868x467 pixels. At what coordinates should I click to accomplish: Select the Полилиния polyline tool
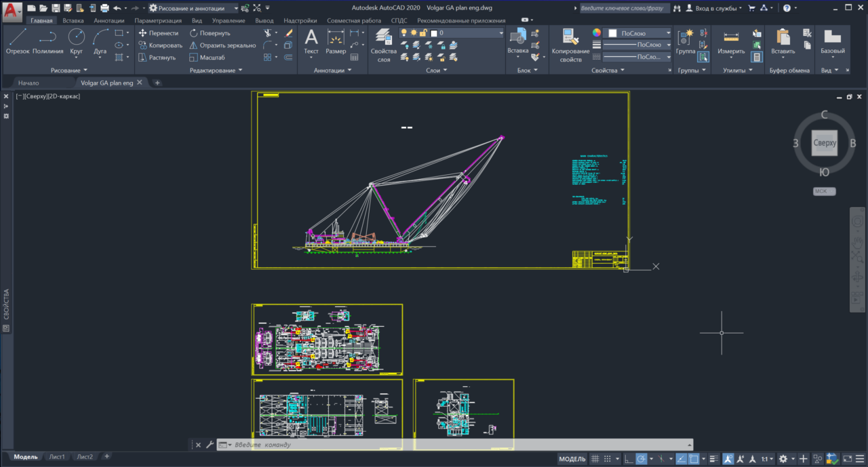pyautogui.click(x=47, y=42)
